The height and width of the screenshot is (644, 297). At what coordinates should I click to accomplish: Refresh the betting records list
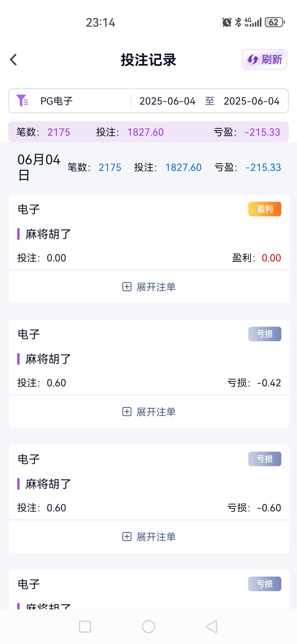[x=264, y=59]
